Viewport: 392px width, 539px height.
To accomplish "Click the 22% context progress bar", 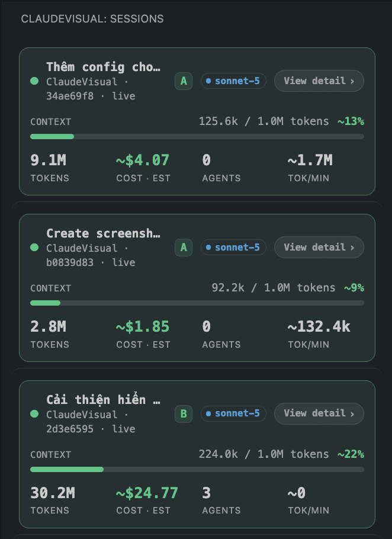I will point(197,469).
